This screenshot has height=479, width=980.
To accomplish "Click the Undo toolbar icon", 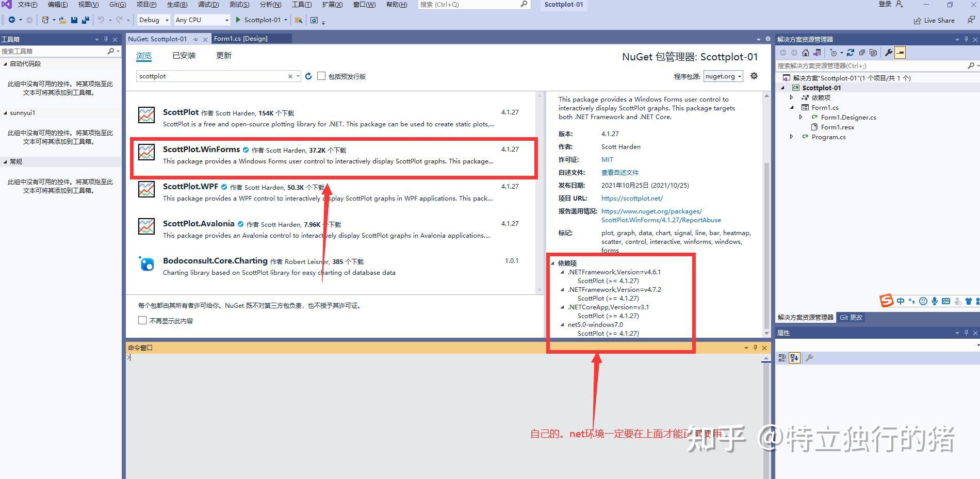I will (101, 20).
